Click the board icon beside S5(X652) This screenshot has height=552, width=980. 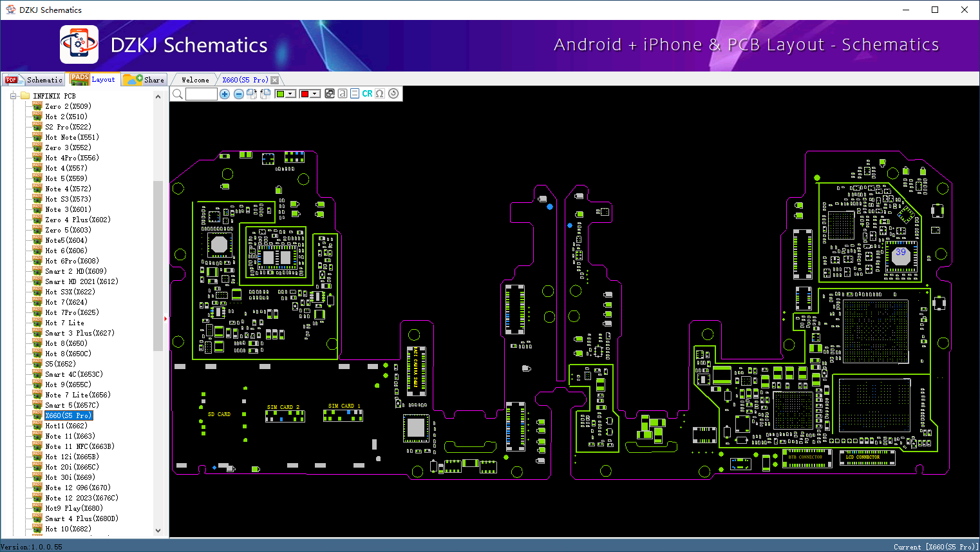click(x=37, y=364)
